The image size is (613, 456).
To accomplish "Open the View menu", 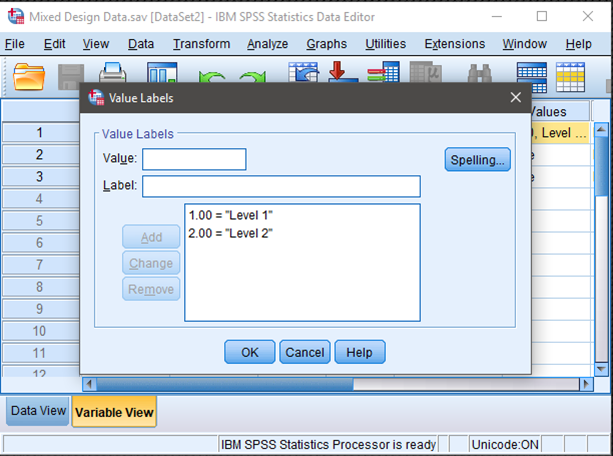I will click(96, 44).
